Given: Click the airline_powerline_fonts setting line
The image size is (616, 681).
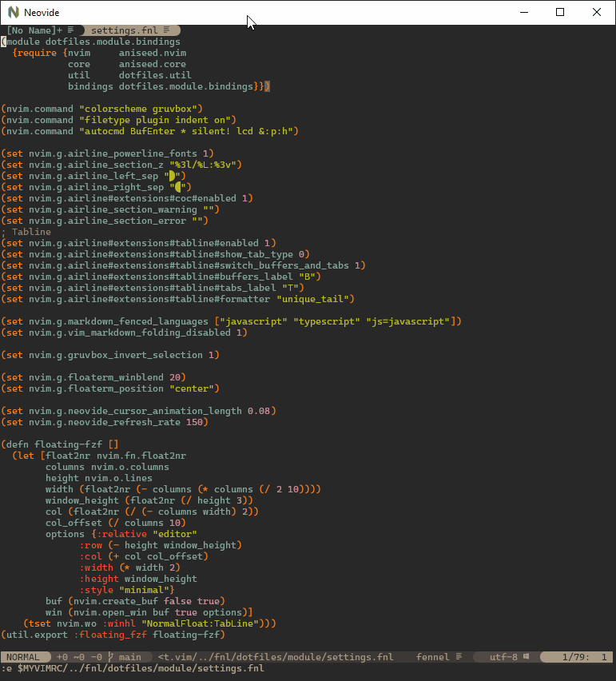Looking at the screenshot, I should pos(107,153).
